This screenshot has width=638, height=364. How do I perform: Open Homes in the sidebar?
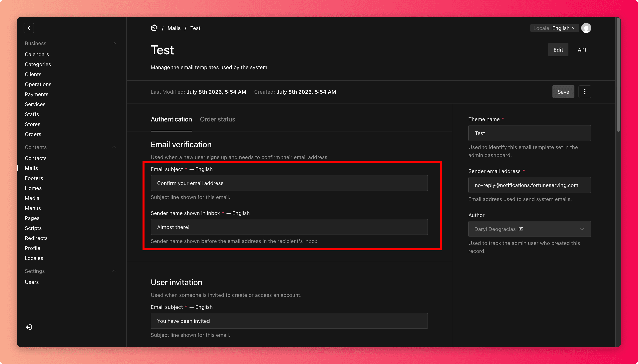pyautogui.click(x=33, y=188)
